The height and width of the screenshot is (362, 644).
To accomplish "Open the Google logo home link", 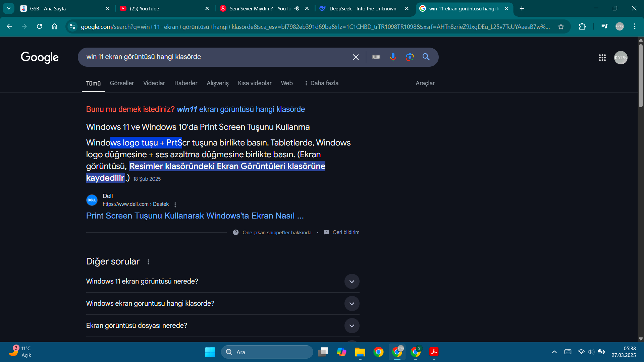I will tap(40, 57).
